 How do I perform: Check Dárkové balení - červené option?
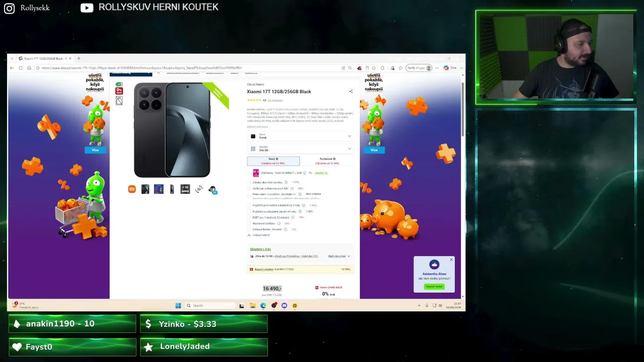(249, 230)
